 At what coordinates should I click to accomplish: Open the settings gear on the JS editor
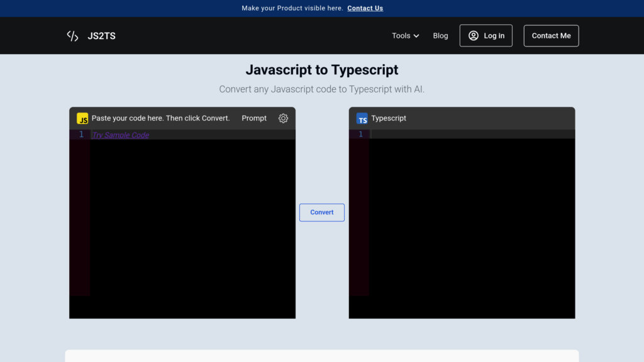tap(283, 118)
